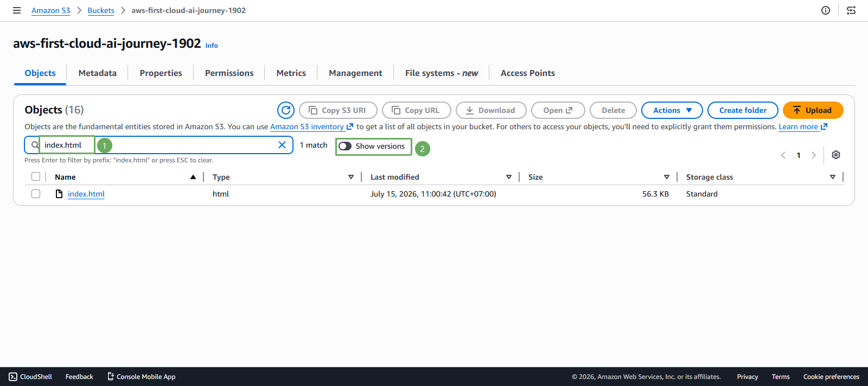
Task: Click the search magnifier icon
Action: coord(35,145)
